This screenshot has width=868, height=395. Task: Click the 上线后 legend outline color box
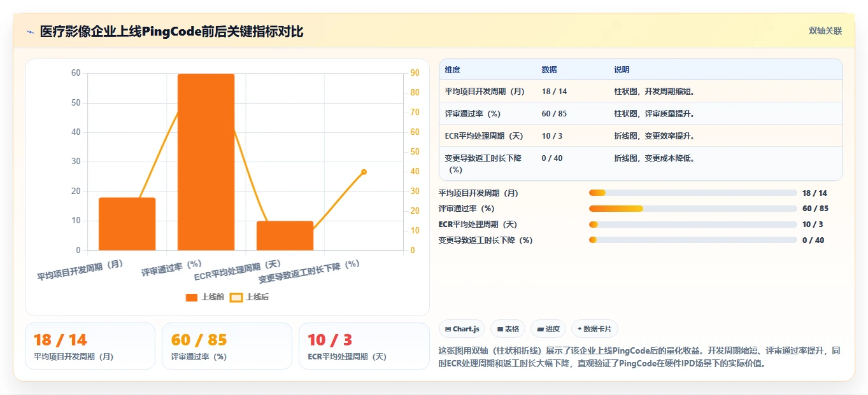click(x=236, y=297)
